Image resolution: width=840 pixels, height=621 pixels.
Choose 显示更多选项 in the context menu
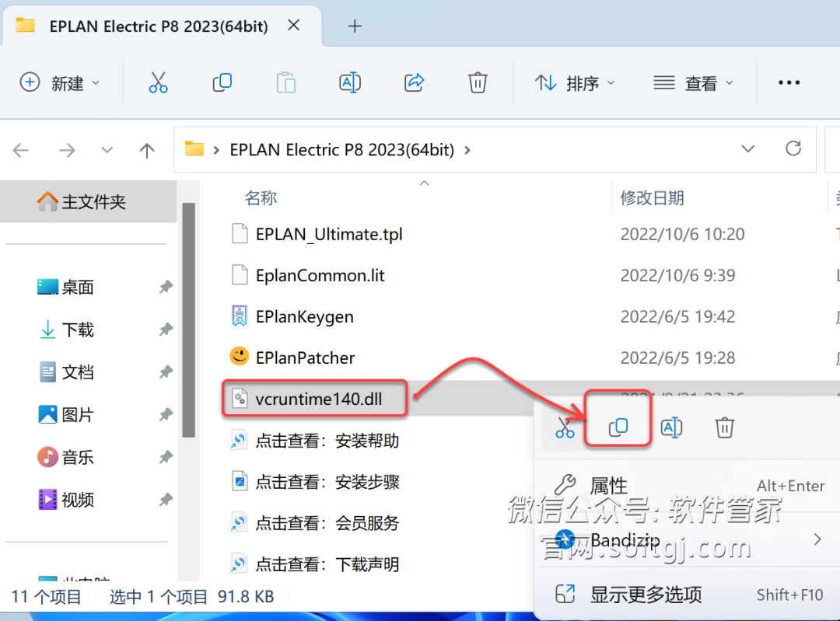click(646, 595)
